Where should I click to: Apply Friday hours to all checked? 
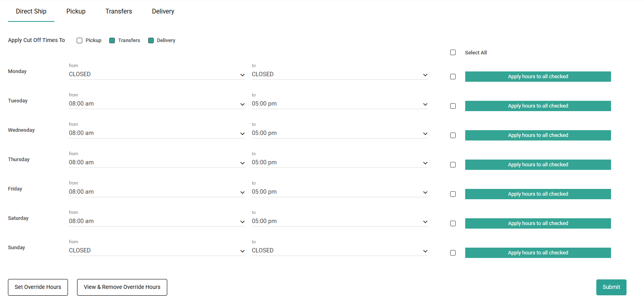click(538, 194)
